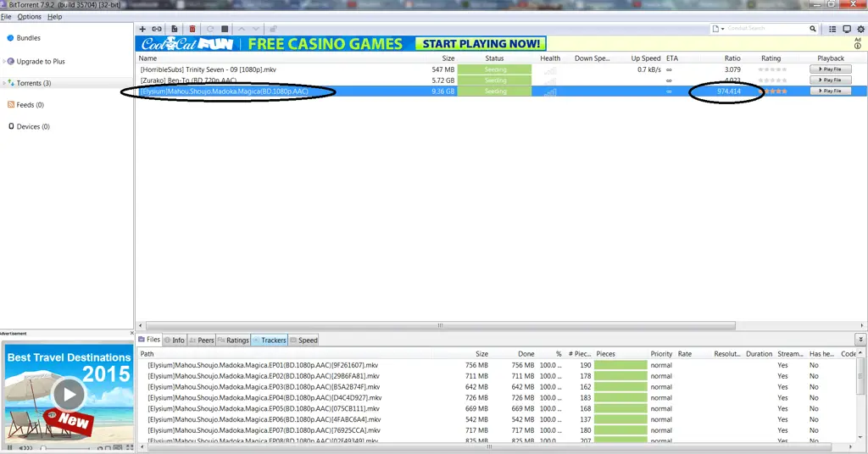The width and height of the screenshot is (868, 454).
Task: Switch to the Trackers tab
Action: (269, 340)
